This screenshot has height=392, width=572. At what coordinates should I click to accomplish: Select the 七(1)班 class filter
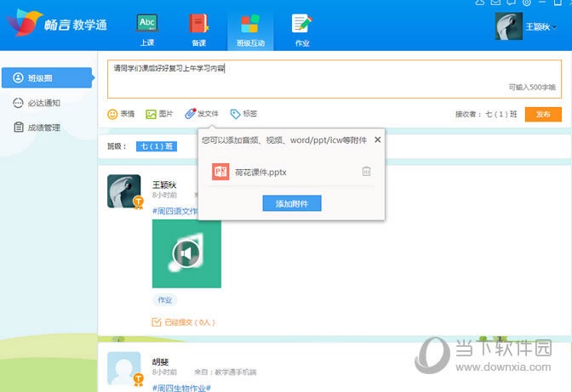pyautogui.click(x=157, y=146)
